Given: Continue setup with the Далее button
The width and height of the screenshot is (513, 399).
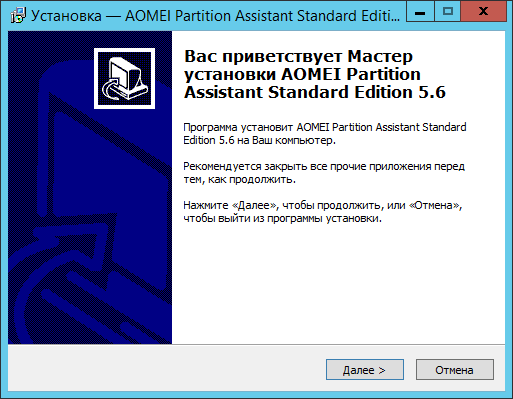Looking at the screenshot, I should pyautogui.click(x=365, y=370).
